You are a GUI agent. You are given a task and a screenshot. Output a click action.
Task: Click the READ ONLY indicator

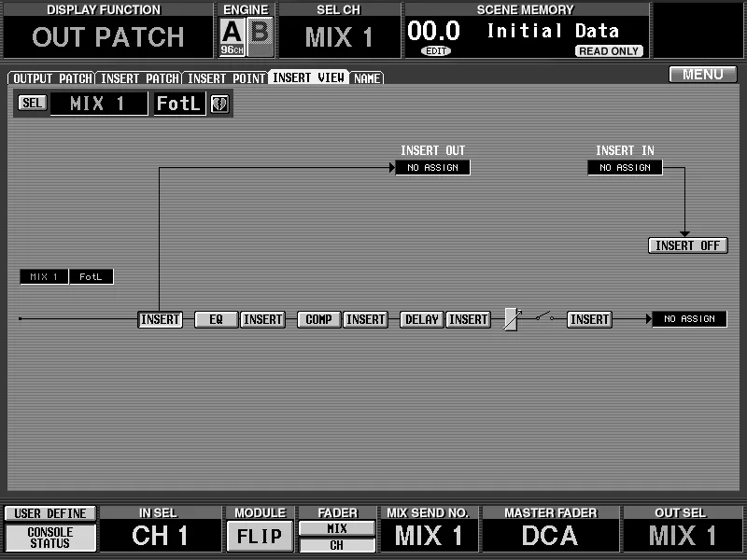pyautogui.click(x=609, y=51)
